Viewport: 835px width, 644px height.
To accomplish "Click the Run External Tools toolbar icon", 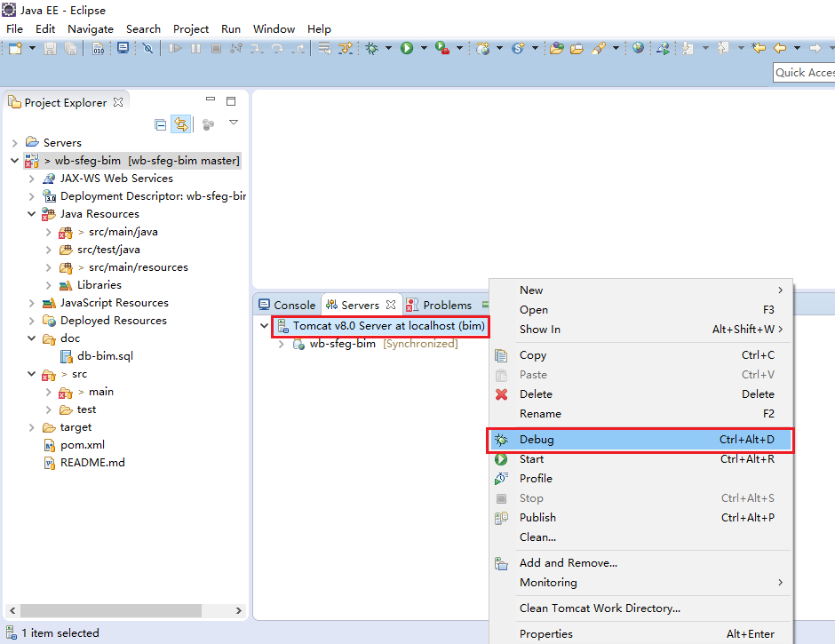I will tap(442, 49).
